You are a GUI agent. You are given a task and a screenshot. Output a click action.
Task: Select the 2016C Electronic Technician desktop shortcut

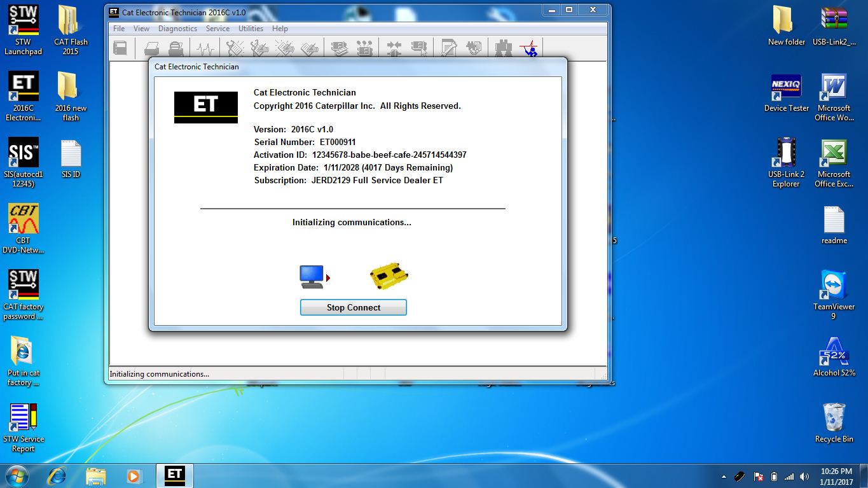pyautogui.click(x=23, y=96)
